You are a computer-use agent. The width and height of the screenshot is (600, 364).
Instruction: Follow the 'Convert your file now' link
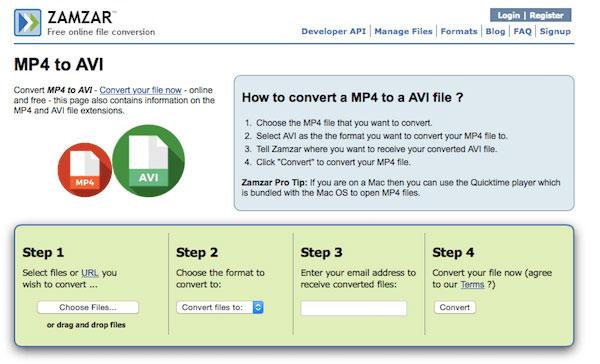pyautogui.click(x=140, y=90)
